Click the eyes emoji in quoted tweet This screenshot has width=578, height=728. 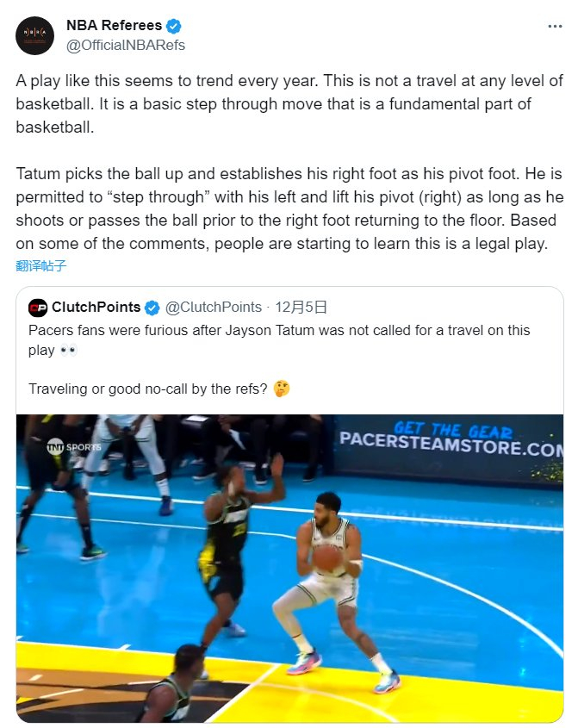tap(68, 350)
